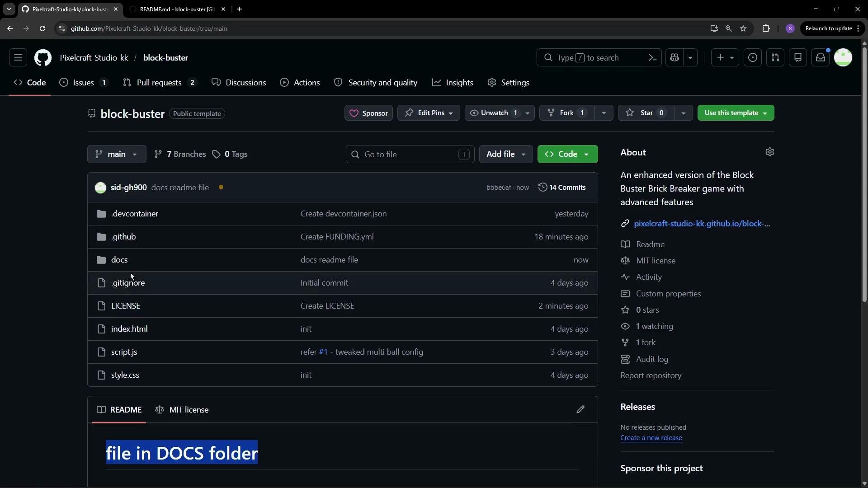Open the Activity link in About
Screen dimensions: 868x488
649,277
